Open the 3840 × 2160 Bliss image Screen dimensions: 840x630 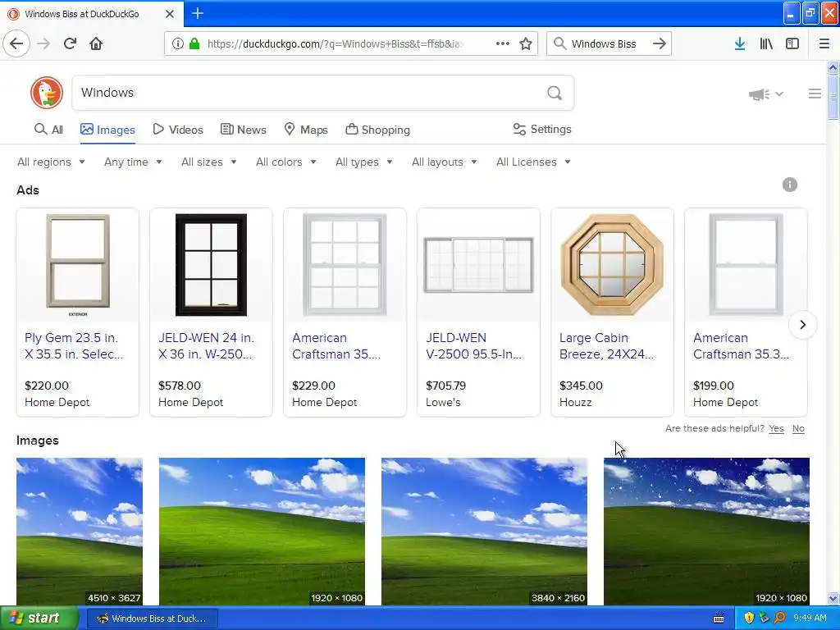[x=484, y=532]
